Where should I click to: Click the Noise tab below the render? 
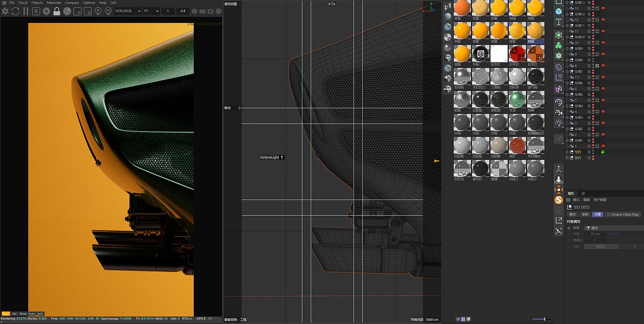pos(23,313)
